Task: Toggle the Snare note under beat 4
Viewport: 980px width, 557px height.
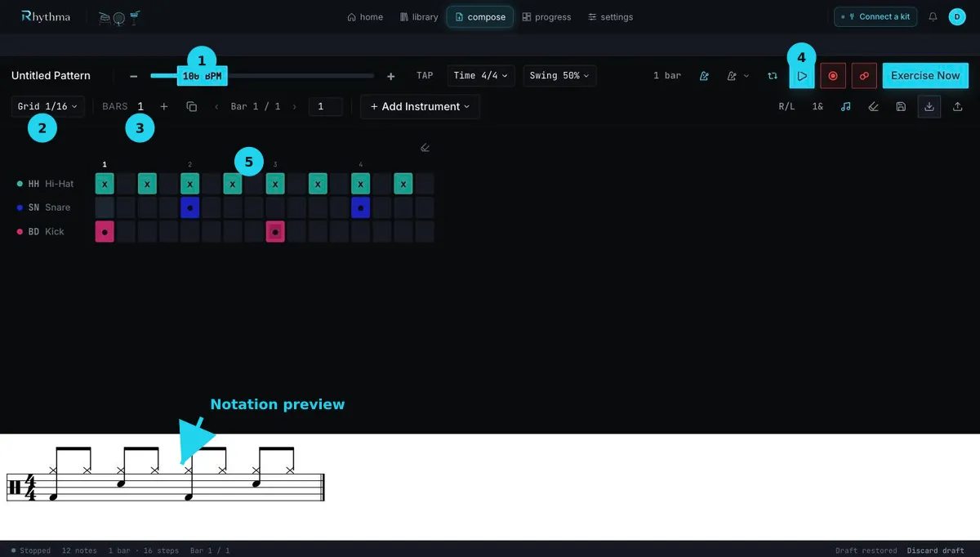Action: pyautogui.click(x=361, y=207)
